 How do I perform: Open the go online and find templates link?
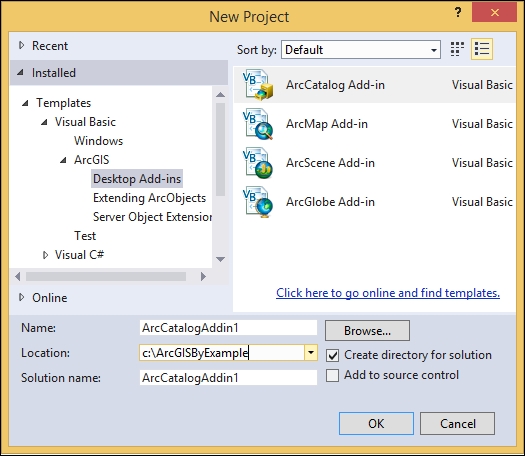click(x=388, y=293)
